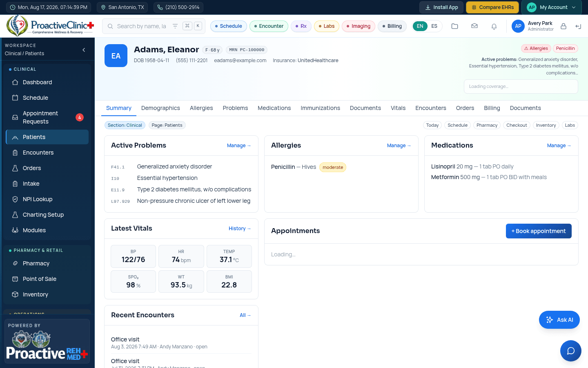Open the Allergies tab
The width and height of the screenshot is (588, 368).
pos(201,108)
